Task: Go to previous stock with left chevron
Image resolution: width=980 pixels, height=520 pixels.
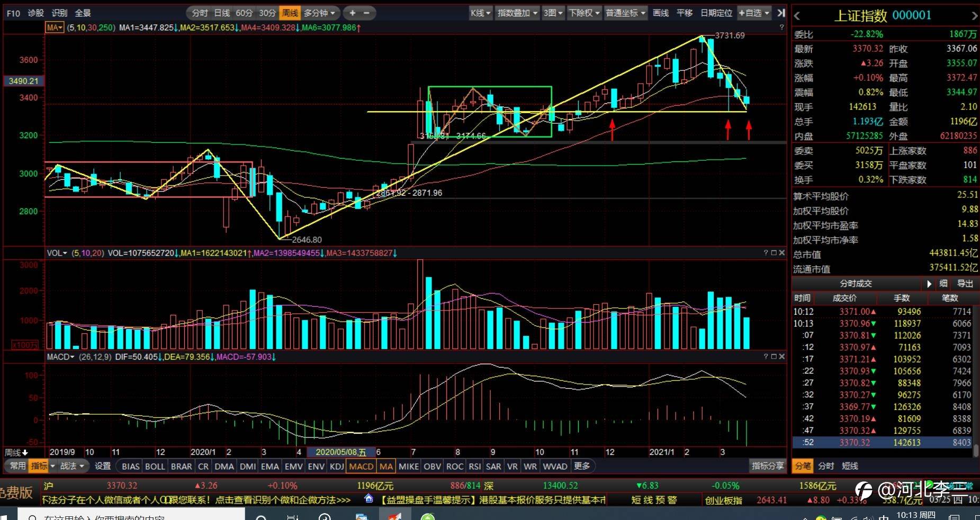Action: tap(797, 16)
